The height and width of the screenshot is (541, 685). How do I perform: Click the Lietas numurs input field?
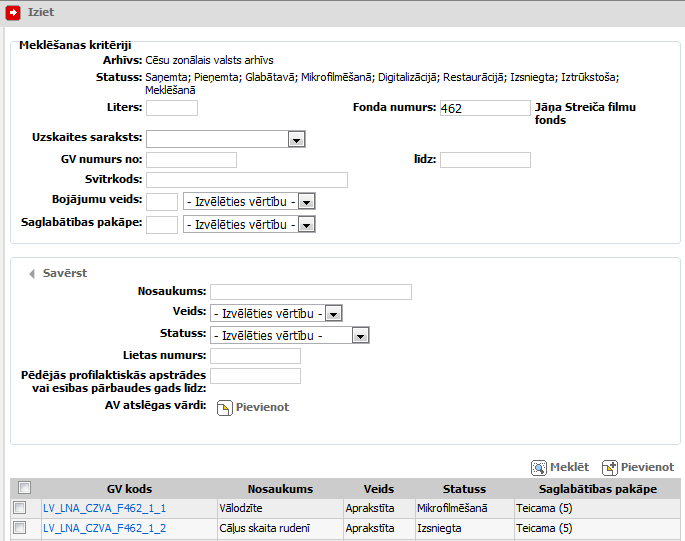point(255,356)
